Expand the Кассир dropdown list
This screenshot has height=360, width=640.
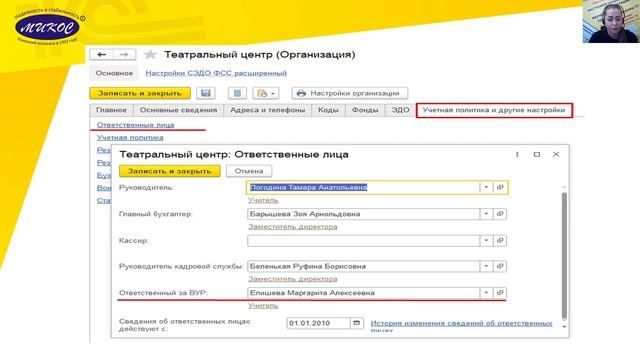coord(486,241)
